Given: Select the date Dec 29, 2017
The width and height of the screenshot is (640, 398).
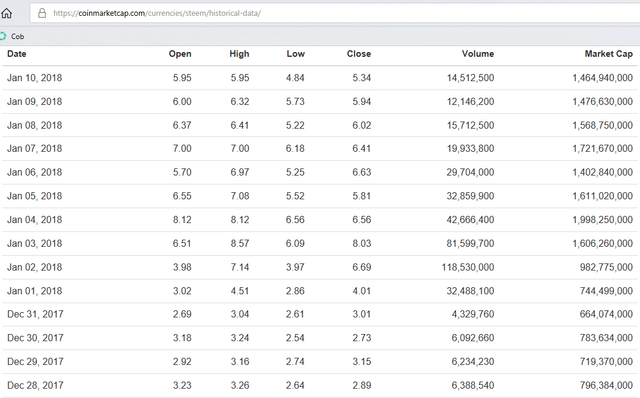Looking at the screenshot, I should [x=35, y=362].
